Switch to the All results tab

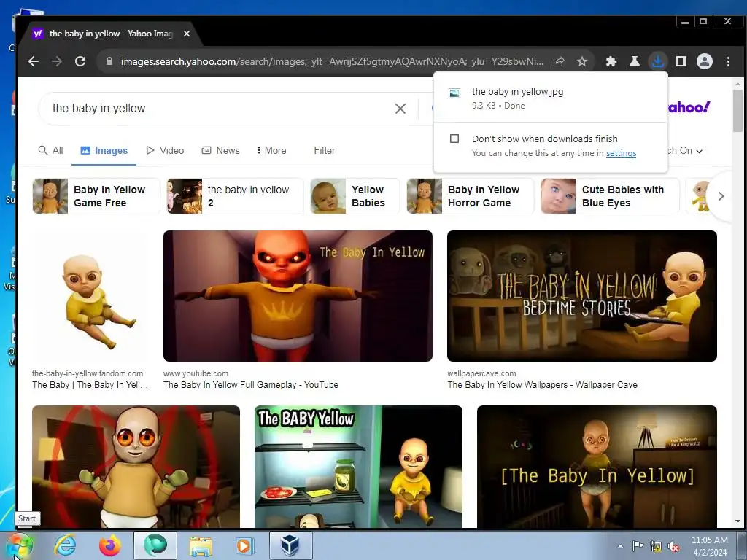[x=50, y=150]
